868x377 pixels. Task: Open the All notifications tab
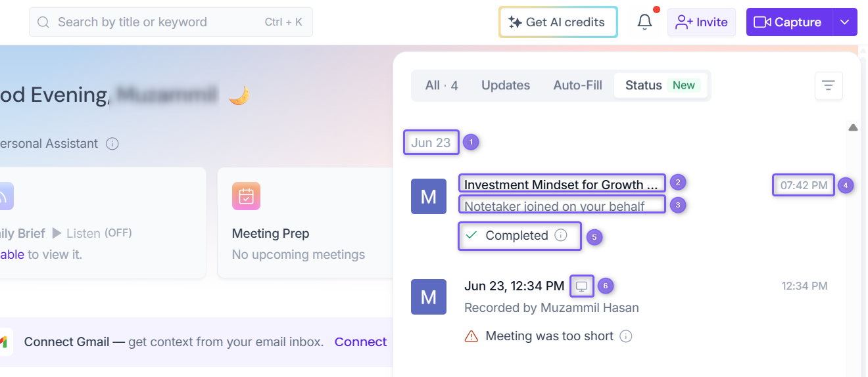(442, 85)
